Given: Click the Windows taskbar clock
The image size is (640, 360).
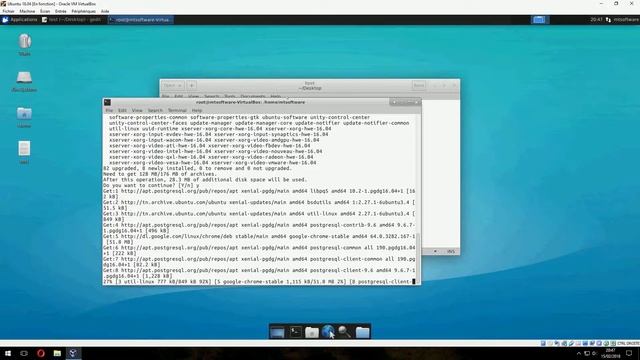Looking at the screenshot, I should point(611,353).
